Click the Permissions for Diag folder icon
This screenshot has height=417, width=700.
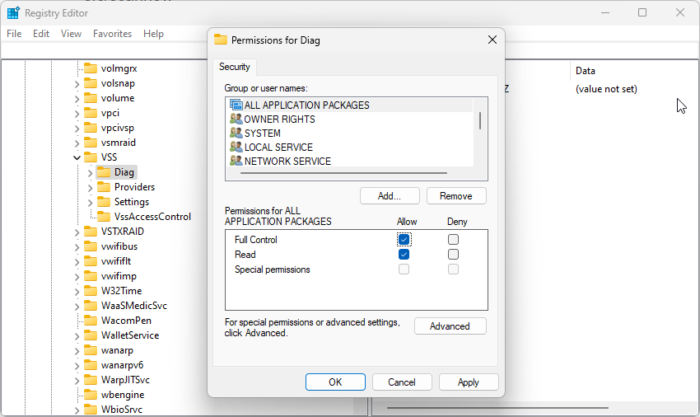pos(220,40)
